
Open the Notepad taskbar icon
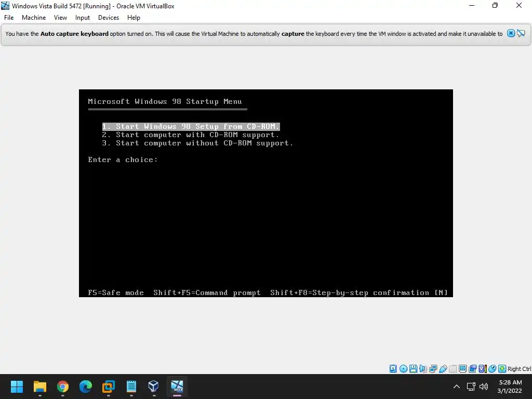131,387
